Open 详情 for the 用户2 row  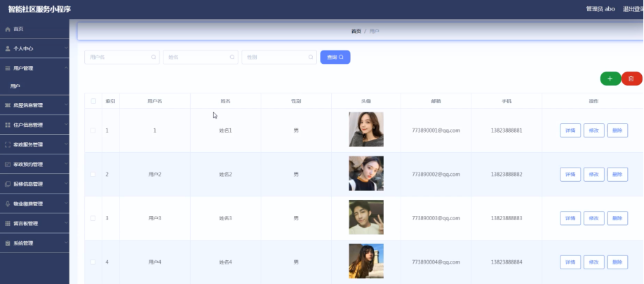tap(570, 175)
